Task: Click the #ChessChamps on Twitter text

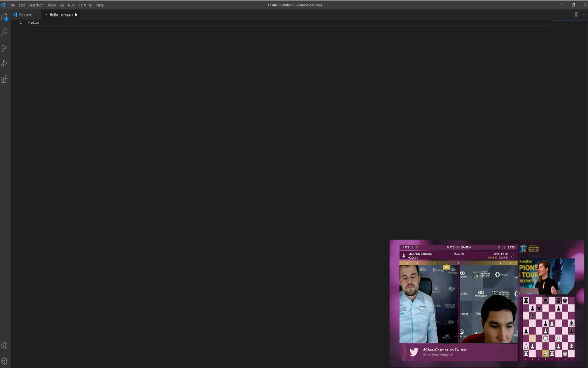Action: coord(445,350)
